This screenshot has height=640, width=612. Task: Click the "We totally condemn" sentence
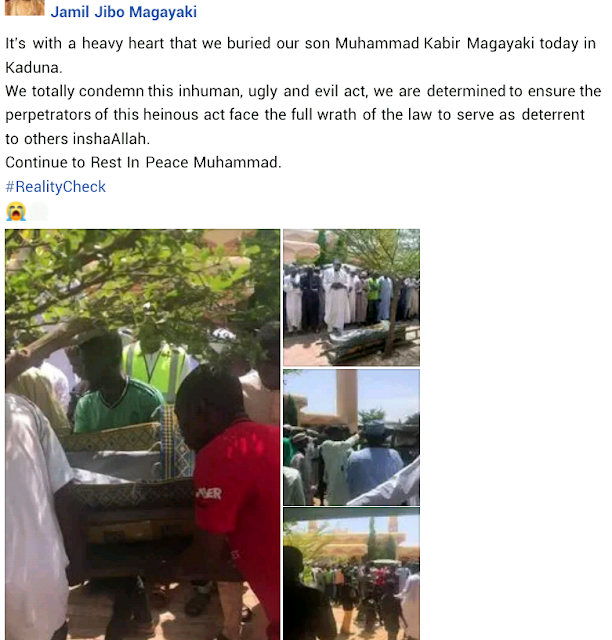click(x=303, y=115)
